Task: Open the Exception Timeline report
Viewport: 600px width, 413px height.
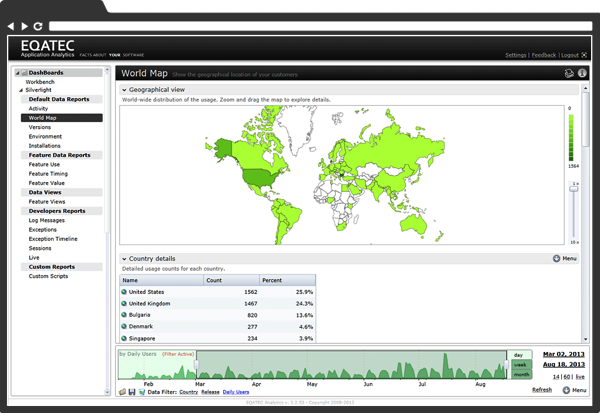Action: 53,239
